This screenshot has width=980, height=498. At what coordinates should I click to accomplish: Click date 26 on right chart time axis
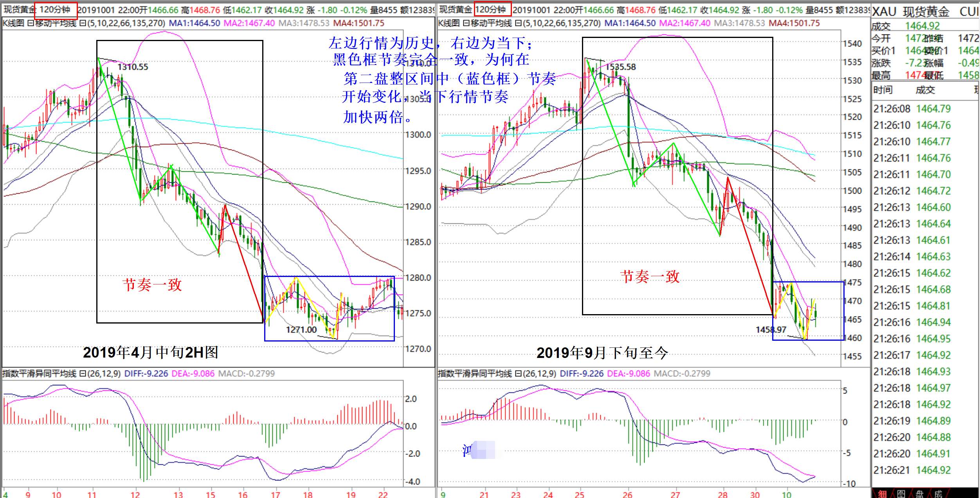[x=627, y=494]
